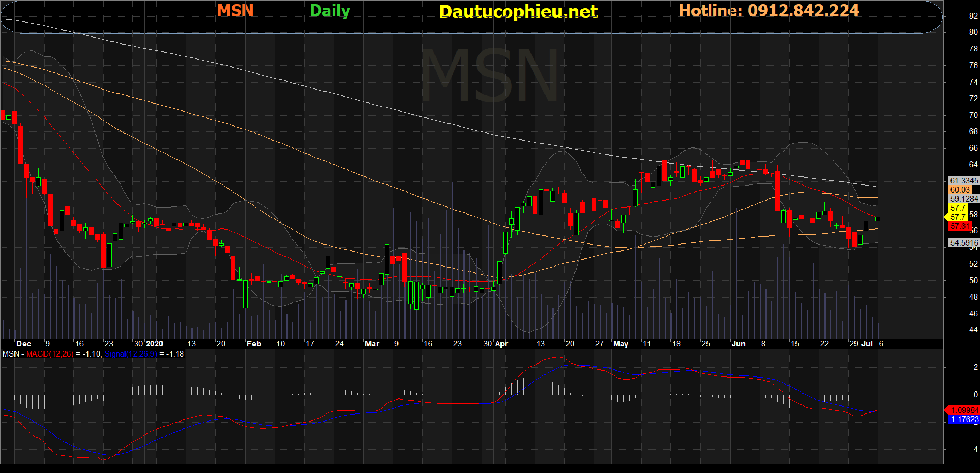Click the blue -1.17623 signal value tag

click(x=963, y=419)
